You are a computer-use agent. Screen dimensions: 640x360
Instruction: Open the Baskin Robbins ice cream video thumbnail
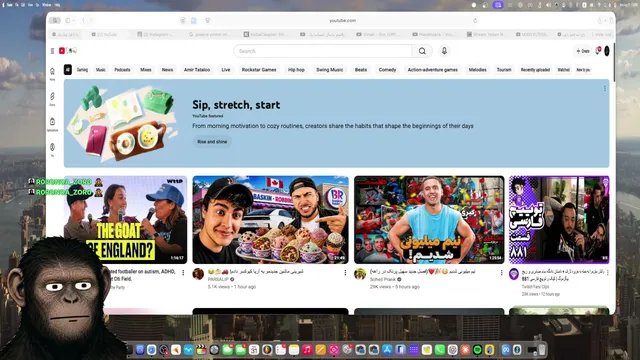[270, 220]
